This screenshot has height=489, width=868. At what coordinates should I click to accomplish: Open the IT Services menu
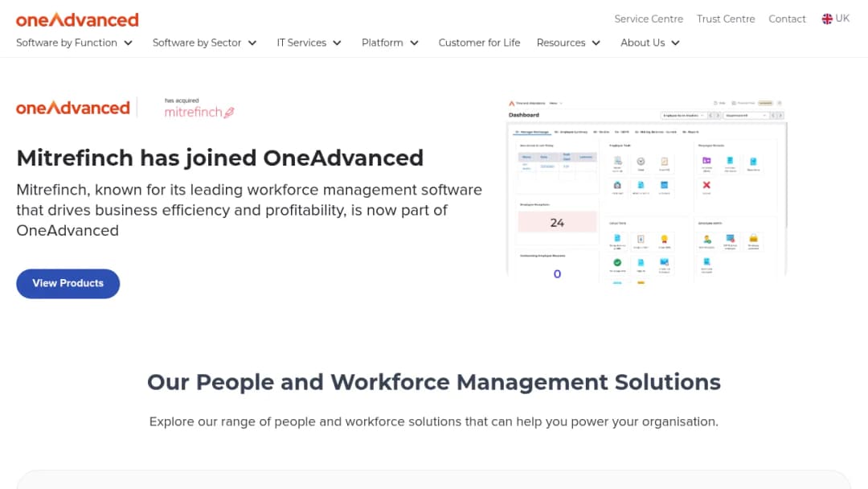pyautogui.click(x=301, y=43)
